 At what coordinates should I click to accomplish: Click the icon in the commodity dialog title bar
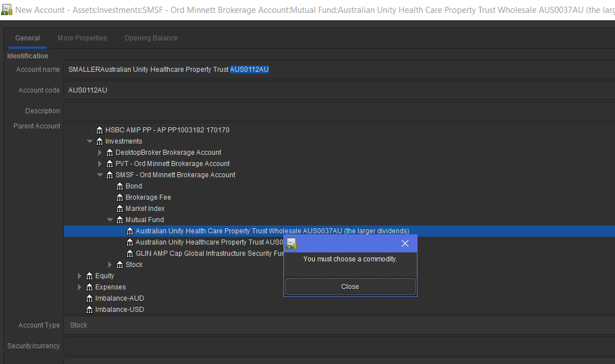coord(291,243)
